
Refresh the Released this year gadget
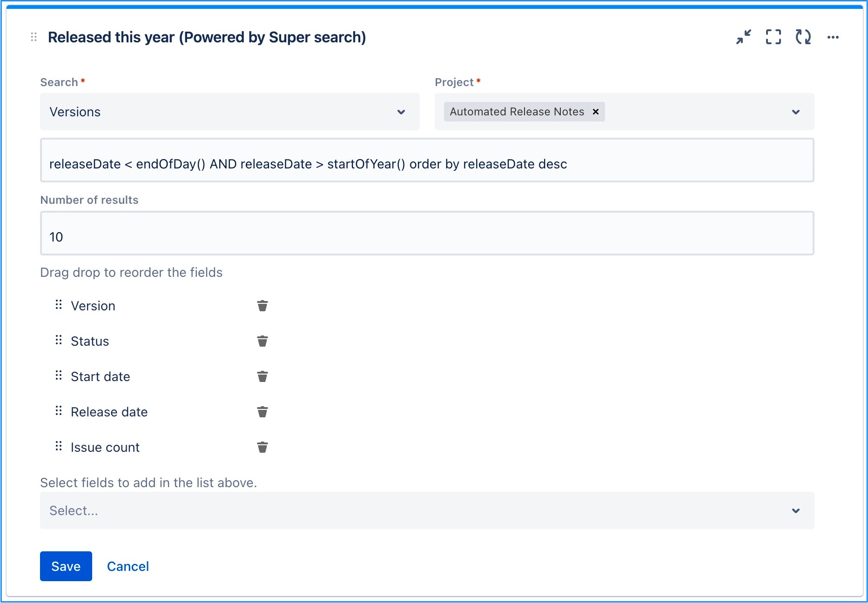pyautogui.click(x=803, y=37)
